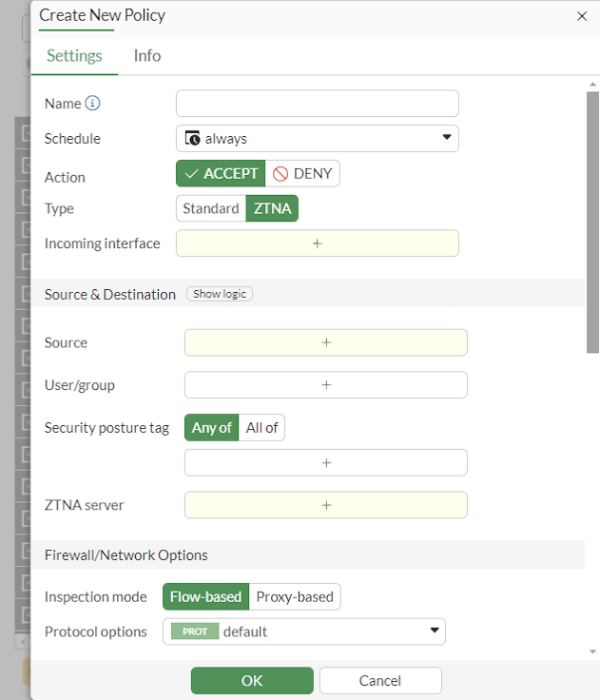Image resolution: width=600 pixels, height=700 pixels.
Task: Click into the Name text field
Action: tap(318, 104)
